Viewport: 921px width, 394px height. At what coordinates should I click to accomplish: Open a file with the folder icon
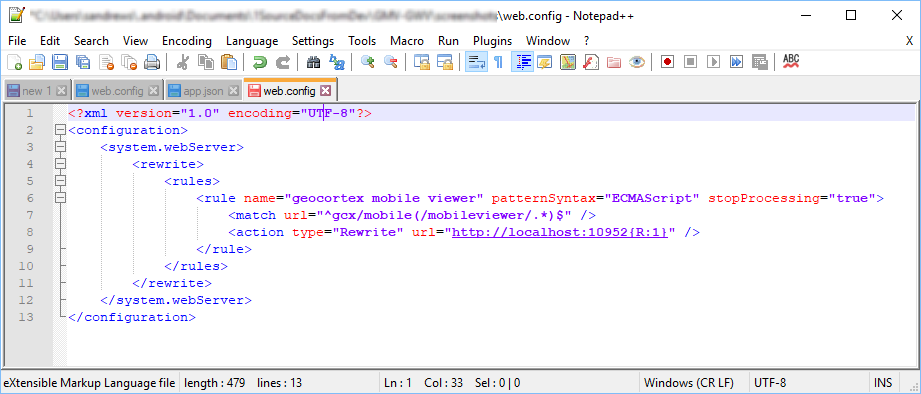[37, 61]
